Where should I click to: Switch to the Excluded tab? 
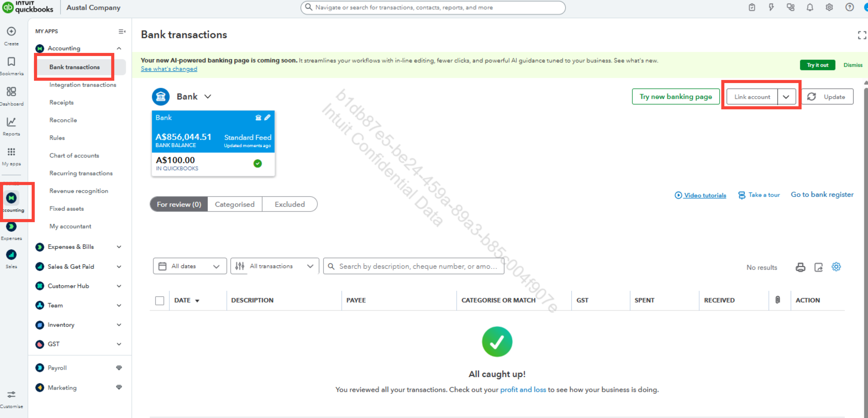tap(289, 204)
